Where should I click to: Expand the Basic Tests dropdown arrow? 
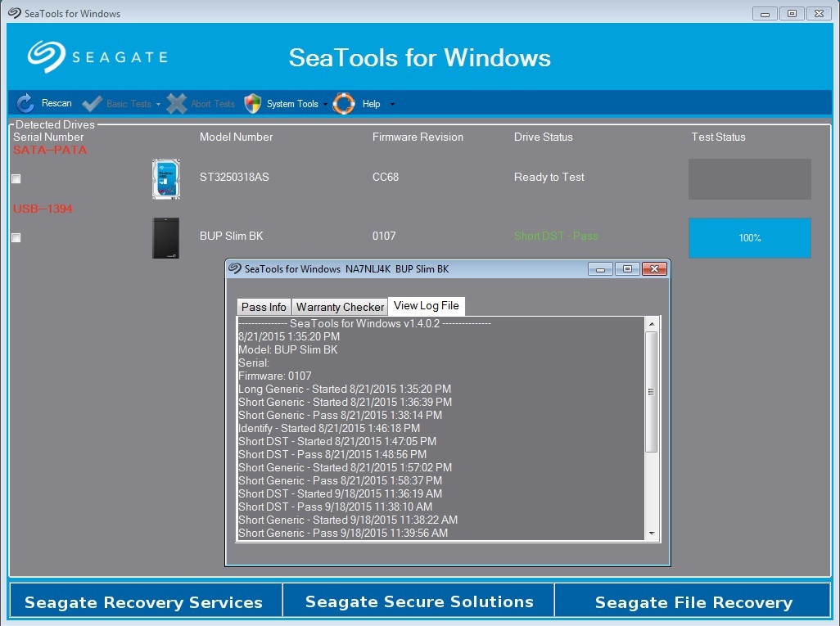coord(158,105)
